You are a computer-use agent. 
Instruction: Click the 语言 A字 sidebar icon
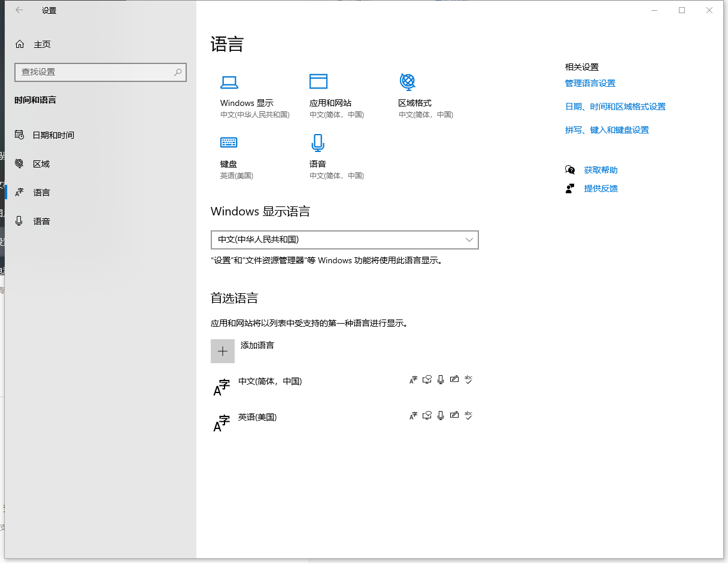pyautogui.click(x=20, y=192)
